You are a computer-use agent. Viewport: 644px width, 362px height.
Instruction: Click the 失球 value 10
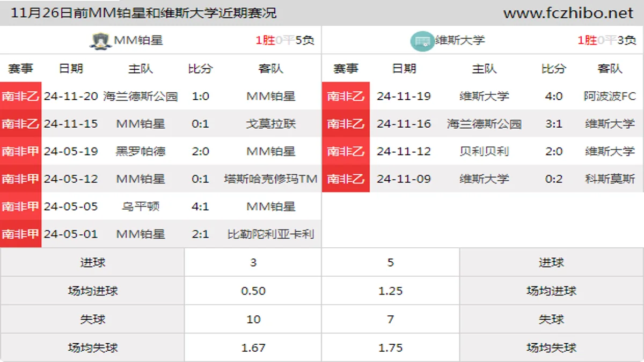click(253, 319)
